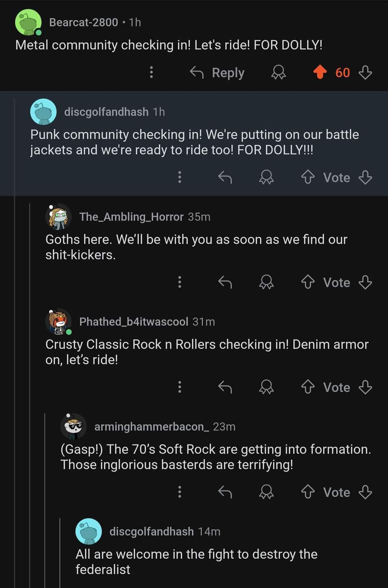Screen dimensions: 388x588
Task: Upvote Phathed_b4itwascool's comment
Action: 308,387
